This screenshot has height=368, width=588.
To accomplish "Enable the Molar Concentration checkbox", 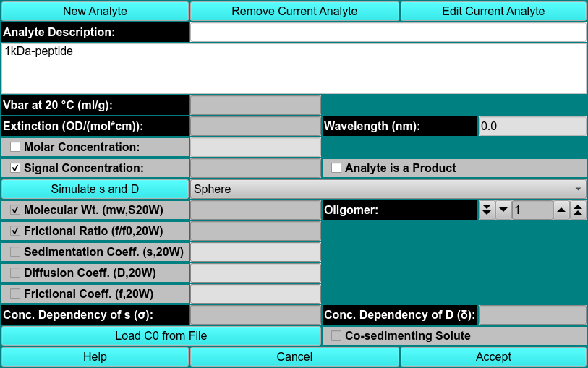I will [15, 147].
